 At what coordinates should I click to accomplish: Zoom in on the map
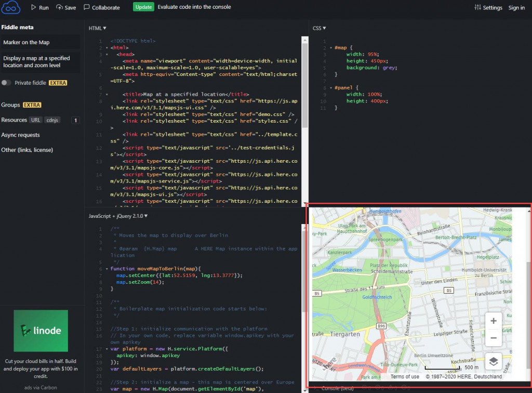coord(494,321)
